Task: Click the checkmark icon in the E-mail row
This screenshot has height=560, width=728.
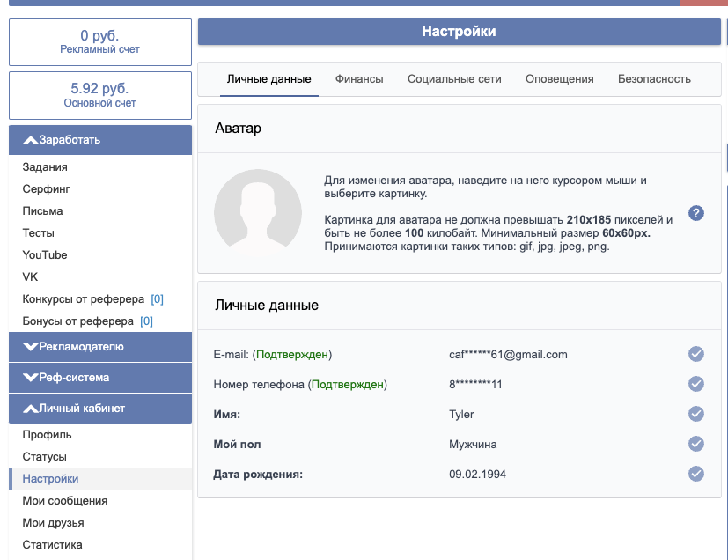Action: coord(696,354)
